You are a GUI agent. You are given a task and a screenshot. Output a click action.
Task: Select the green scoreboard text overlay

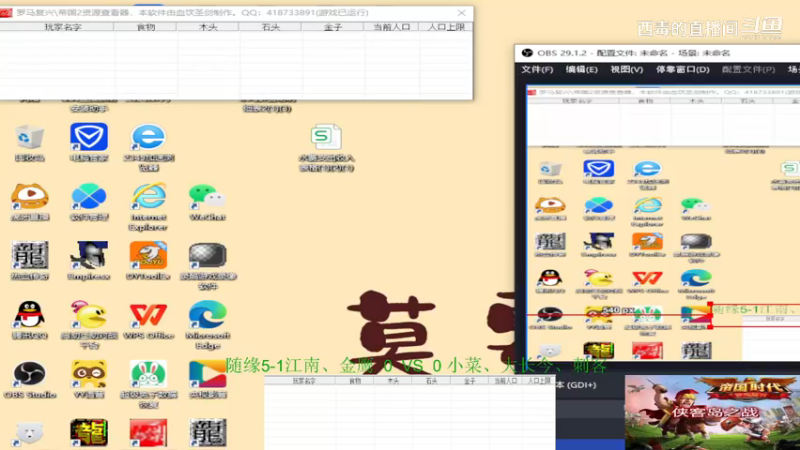(x=416, y=365)
